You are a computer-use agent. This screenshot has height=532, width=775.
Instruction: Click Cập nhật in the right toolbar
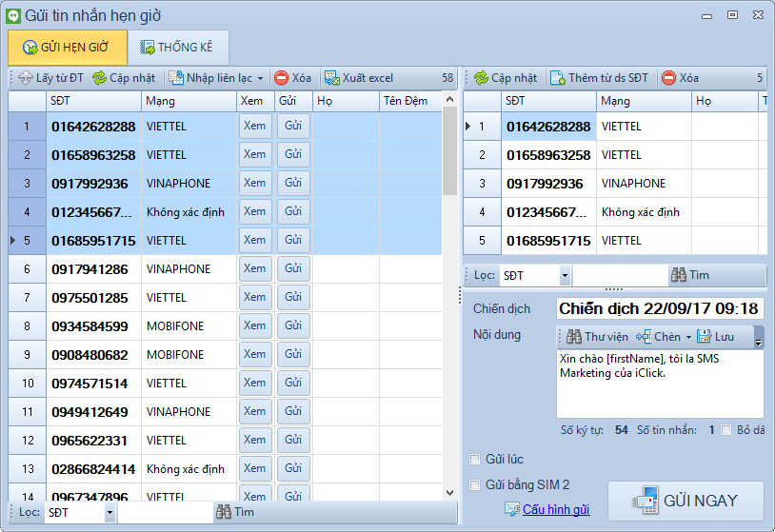506,78
